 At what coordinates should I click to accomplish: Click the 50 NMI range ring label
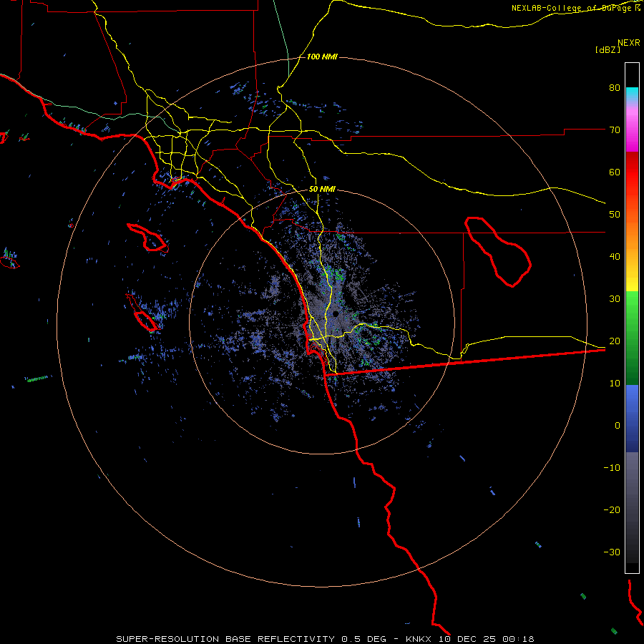322,190
